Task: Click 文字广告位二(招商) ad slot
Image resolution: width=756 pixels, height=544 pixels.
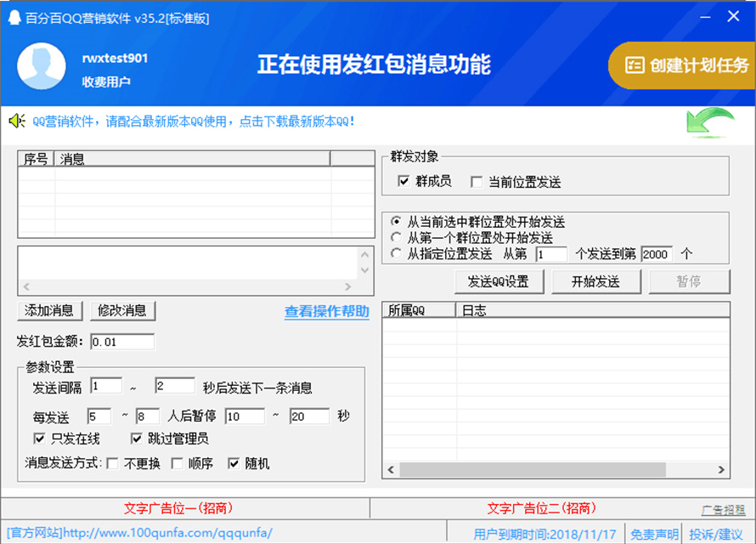Action: click(x=541, y=508)
